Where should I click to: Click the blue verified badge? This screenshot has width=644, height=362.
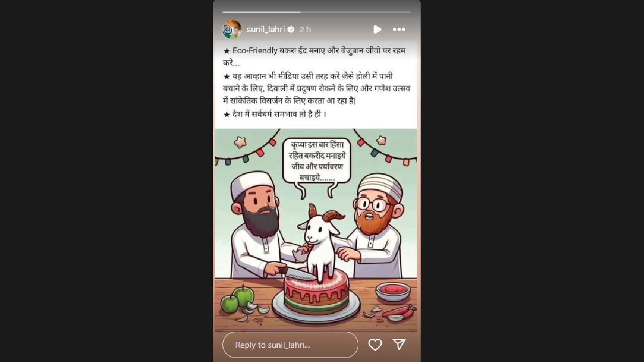[x=291, y=30]
